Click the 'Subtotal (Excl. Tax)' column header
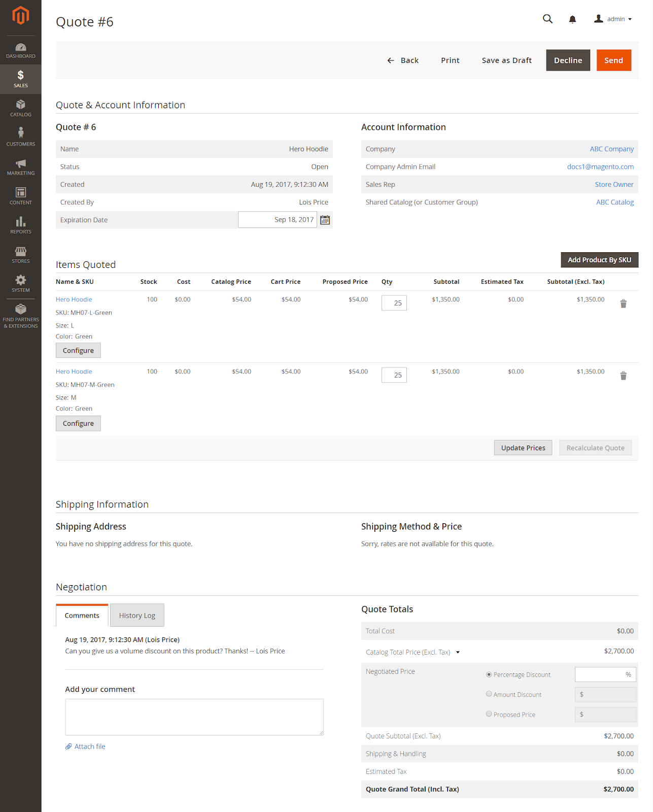 (x=576, y=282)
